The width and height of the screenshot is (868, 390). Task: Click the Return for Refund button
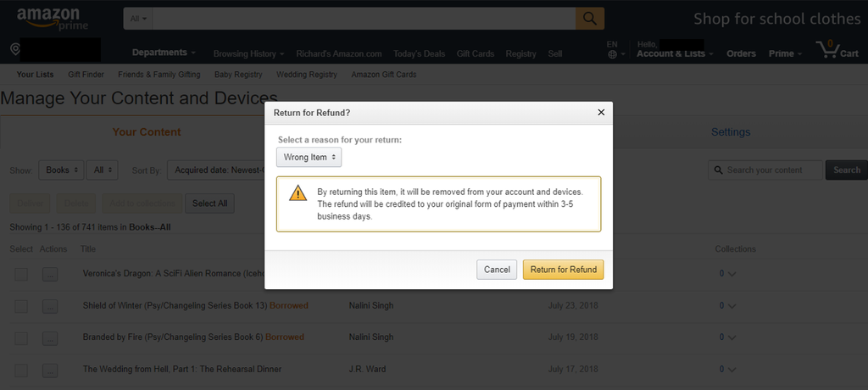click(x=563, y=270)
